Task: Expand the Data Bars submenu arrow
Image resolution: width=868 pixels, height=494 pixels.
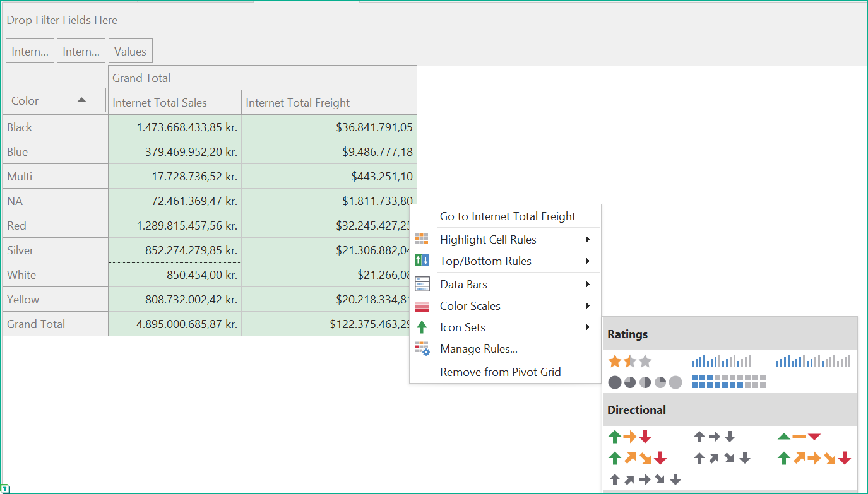Action: 587,283
